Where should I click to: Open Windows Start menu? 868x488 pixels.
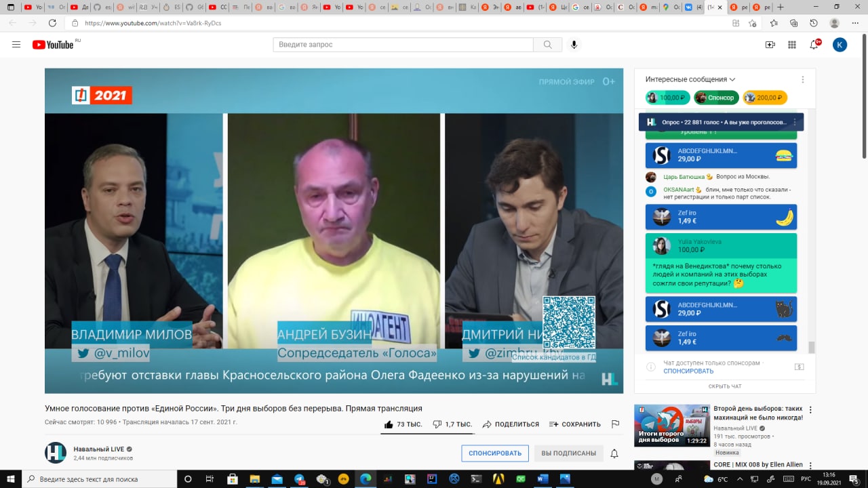(x=11, y=479)
